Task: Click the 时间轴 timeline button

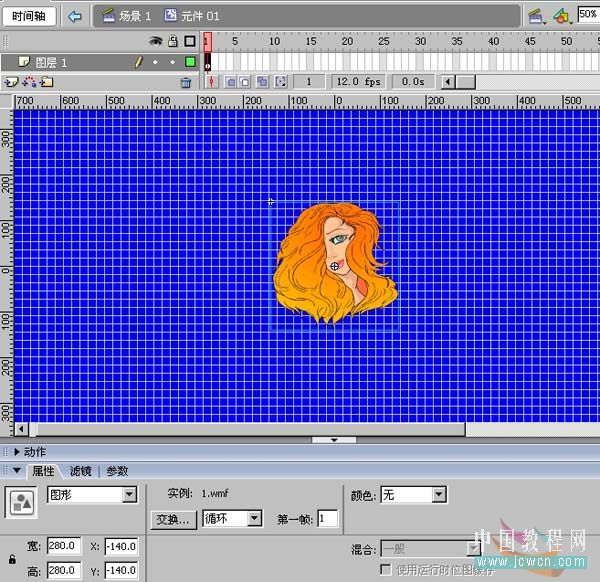Action: [27, 16]
